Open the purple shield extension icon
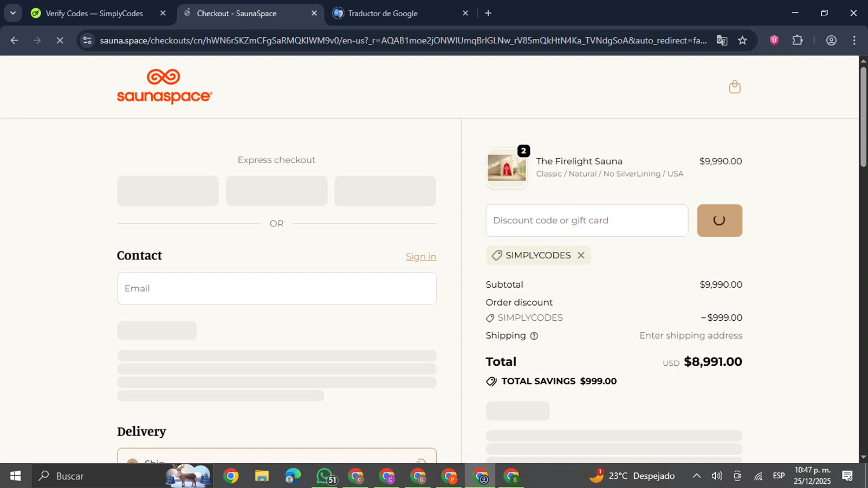The height and width of the screenshot is (488, 868). tap(774, 40)
